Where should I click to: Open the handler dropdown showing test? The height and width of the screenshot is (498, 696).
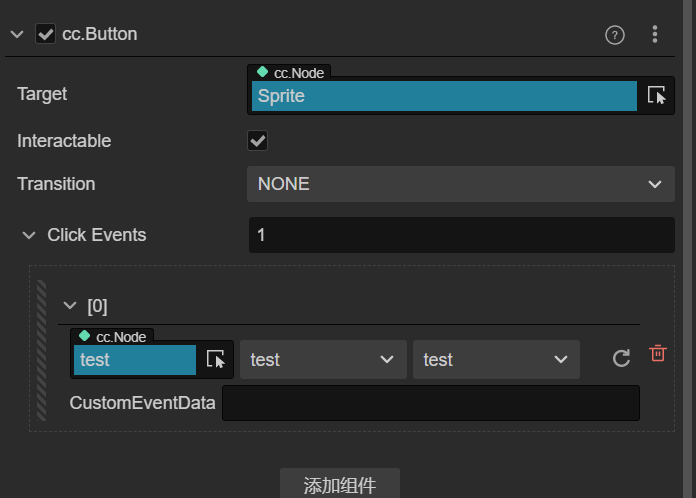496,360
